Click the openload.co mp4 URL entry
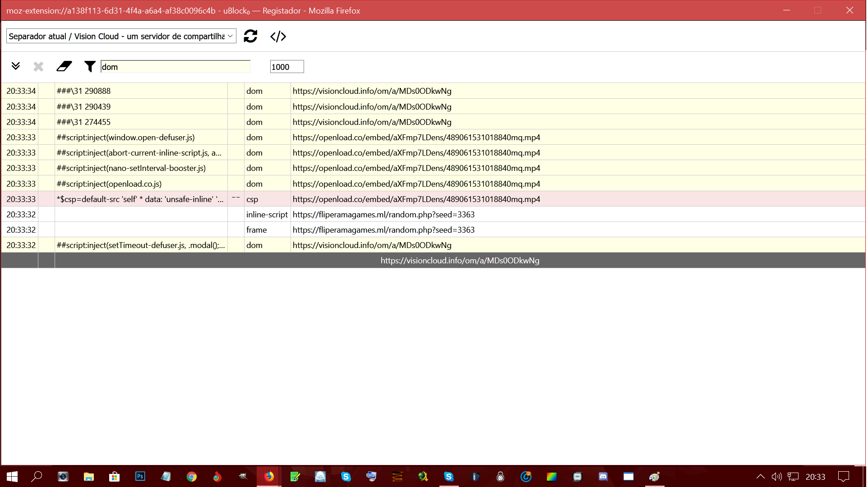Screen dimensions: 868x487 coord(416,137)
